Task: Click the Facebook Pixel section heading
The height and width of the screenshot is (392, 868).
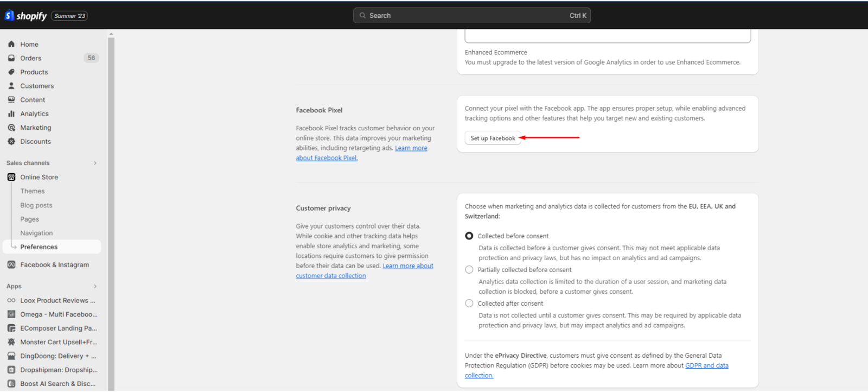Action: pyautogui.click(x=319, y=110)
